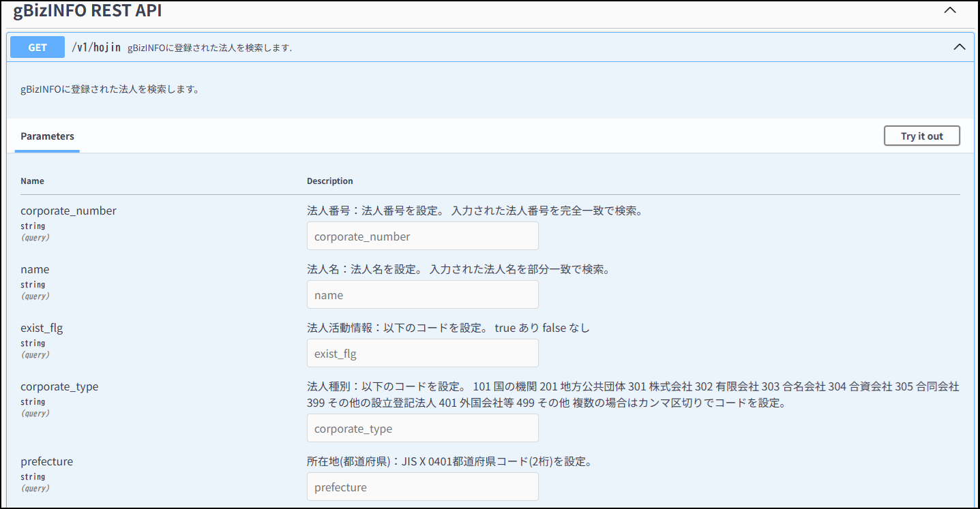Viewport: 980px width, 509px height.
Task: Click the Name column header
Action: point(32,181)
